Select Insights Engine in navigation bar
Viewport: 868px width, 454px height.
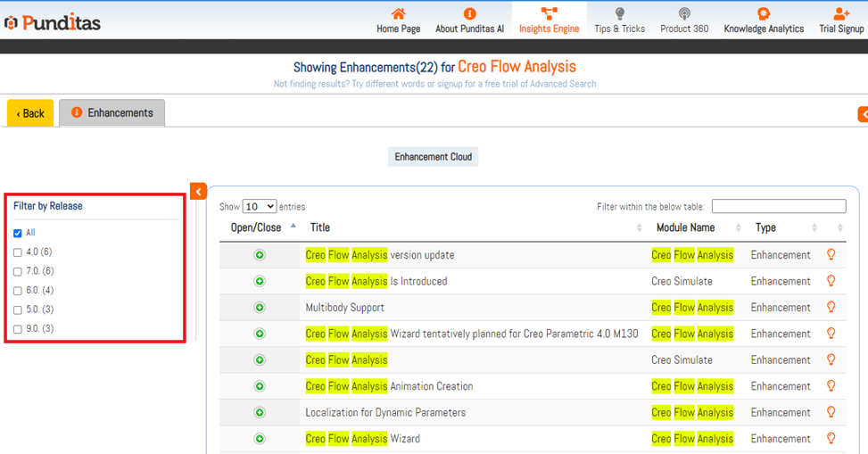coord(549,21)
